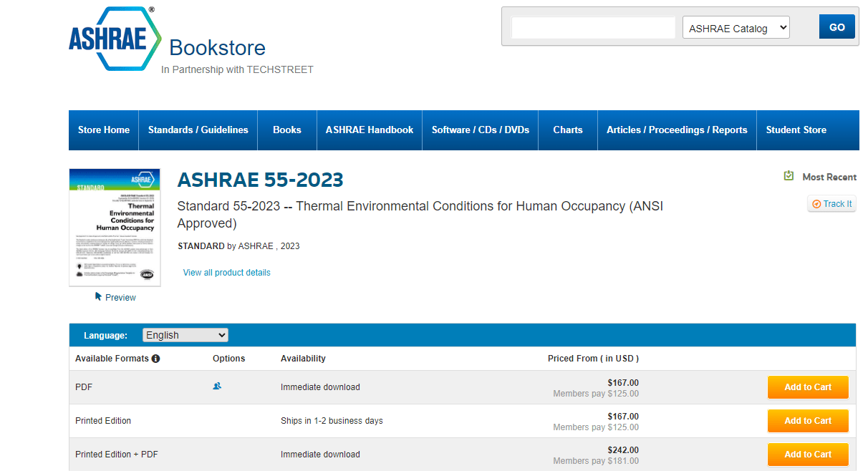The width and height of the screenshot is (868, 471).
Task: Click the GO search button
Action: coord(837,27)
